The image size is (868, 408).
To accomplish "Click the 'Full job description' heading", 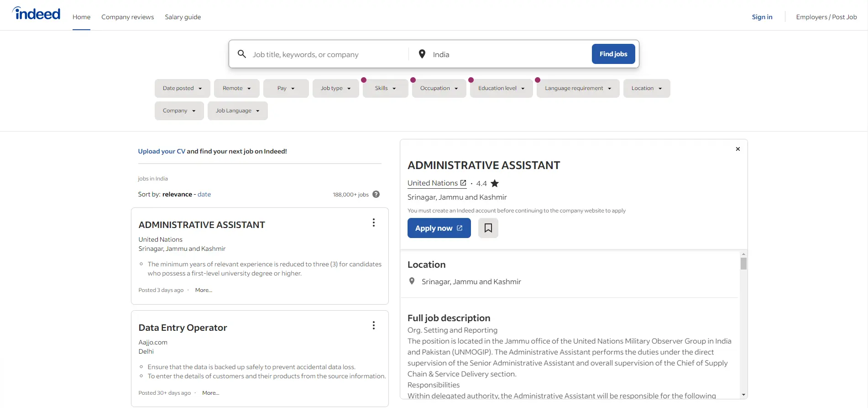I will (449, 318).
